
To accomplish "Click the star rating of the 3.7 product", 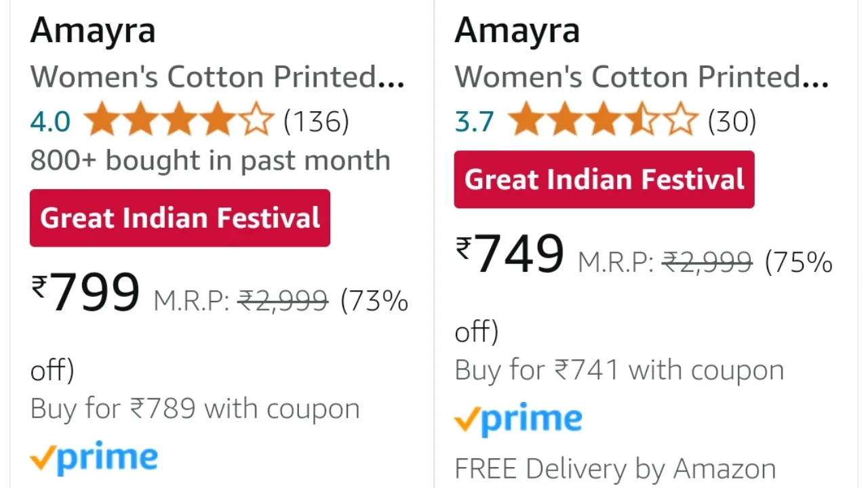I will (x=603, y=121).
